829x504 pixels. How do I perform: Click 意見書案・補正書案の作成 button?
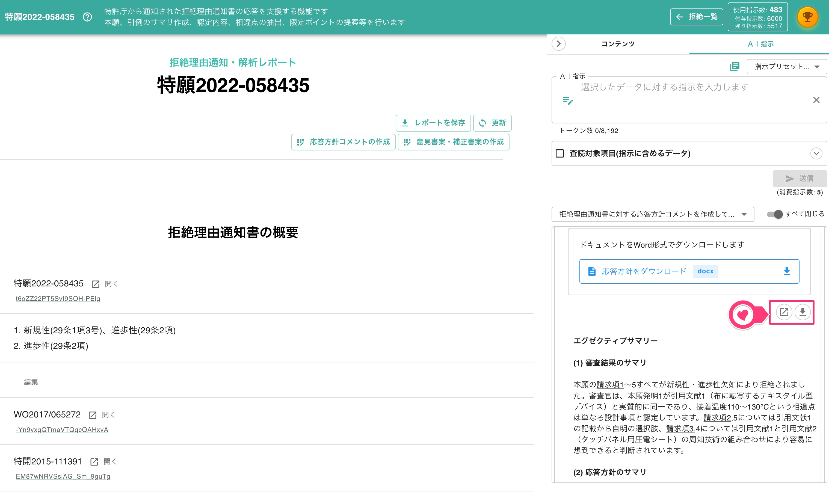[x=454, y=142]
